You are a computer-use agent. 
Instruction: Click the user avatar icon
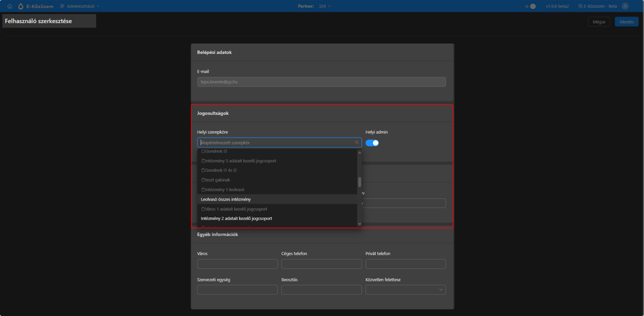click(625, 6)
